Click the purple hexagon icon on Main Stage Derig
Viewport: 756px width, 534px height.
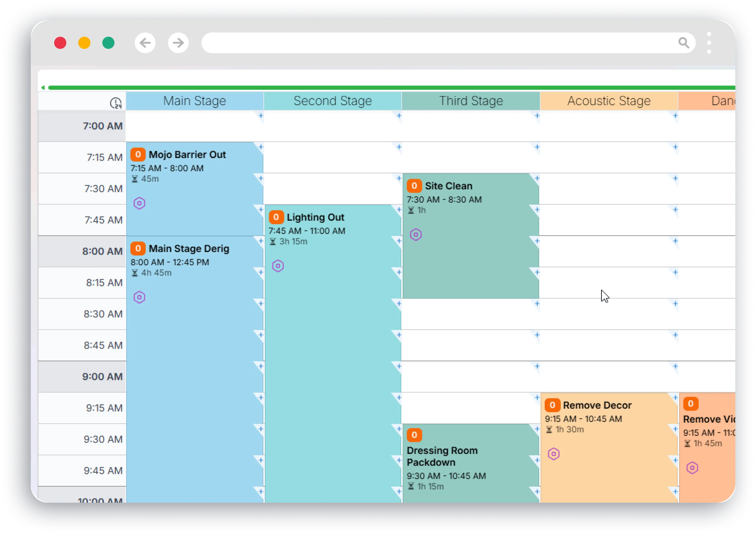[x=140, y=297]
